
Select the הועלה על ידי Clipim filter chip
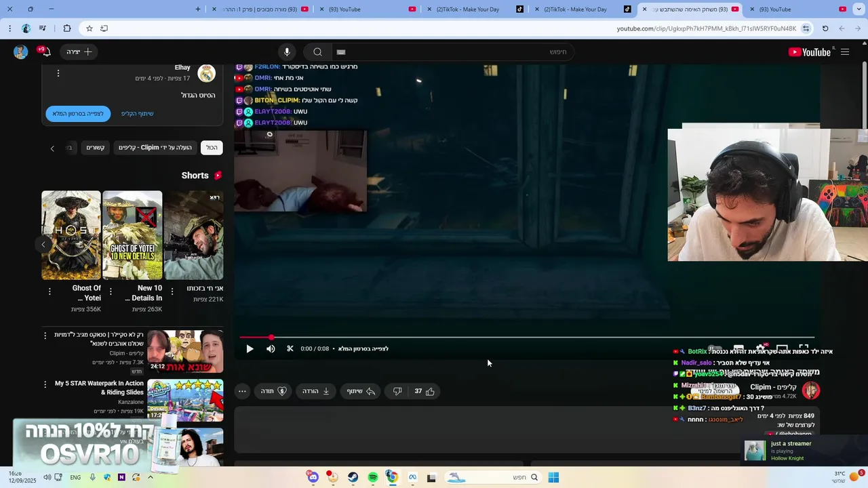point(155,147)
